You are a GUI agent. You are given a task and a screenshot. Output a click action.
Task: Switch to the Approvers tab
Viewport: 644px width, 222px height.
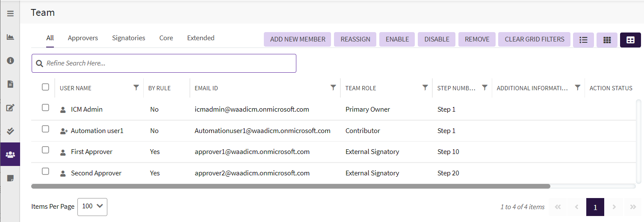[x=83, y=38]
